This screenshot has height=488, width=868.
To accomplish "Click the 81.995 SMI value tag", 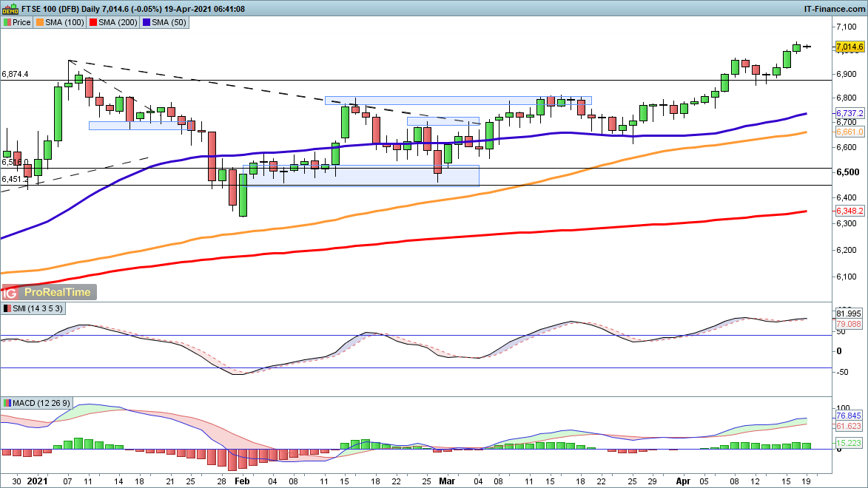I will [x=848, y=313].
